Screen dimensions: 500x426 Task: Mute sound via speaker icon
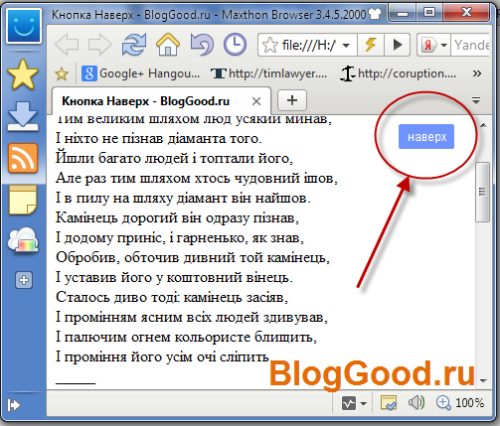click(x=416, y=403)
